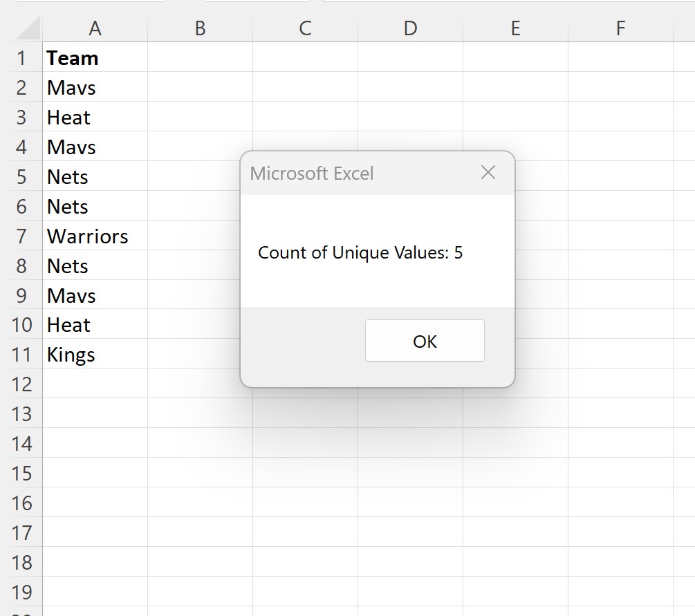
Task: Select column header C
Action: pyautogui.click(x=305, y=29)
